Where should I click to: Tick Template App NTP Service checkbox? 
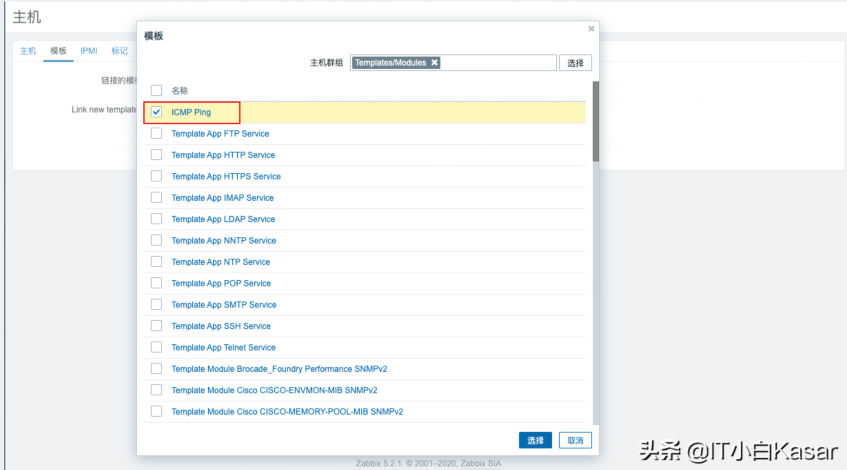click(156, 261)
